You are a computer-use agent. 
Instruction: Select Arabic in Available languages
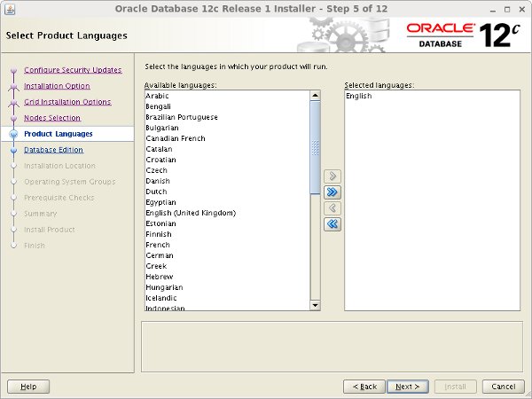[227, 96]
